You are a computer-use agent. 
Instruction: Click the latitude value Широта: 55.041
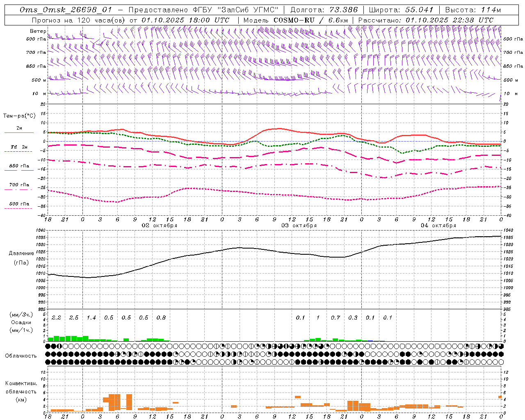click(401, 10)
